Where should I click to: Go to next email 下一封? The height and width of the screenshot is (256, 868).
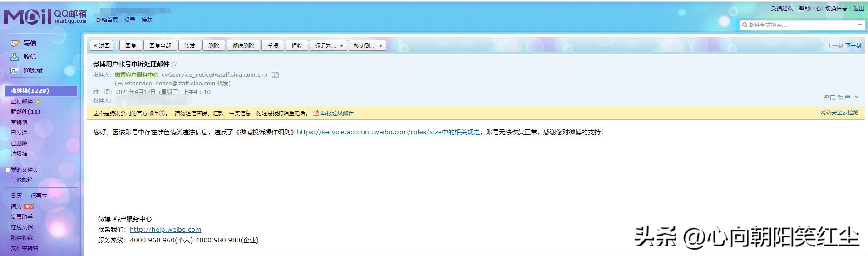[853, 46]
